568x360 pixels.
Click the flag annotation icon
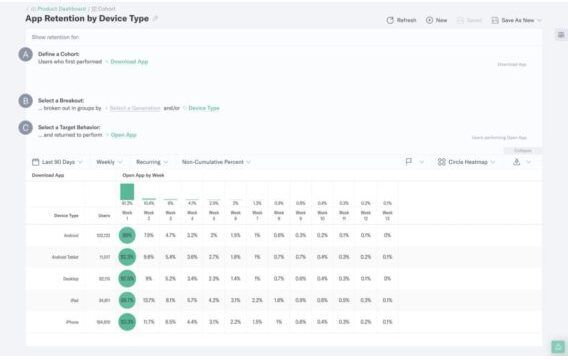point(409,162)
